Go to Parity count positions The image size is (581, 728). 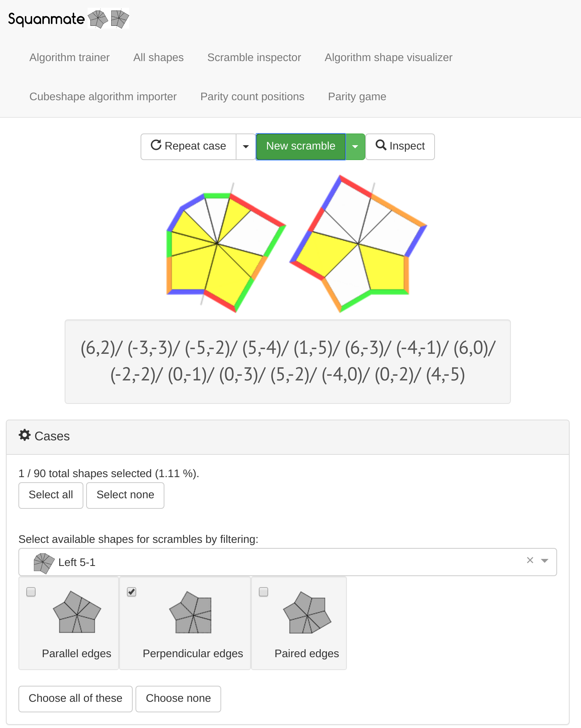coord(253,97)
